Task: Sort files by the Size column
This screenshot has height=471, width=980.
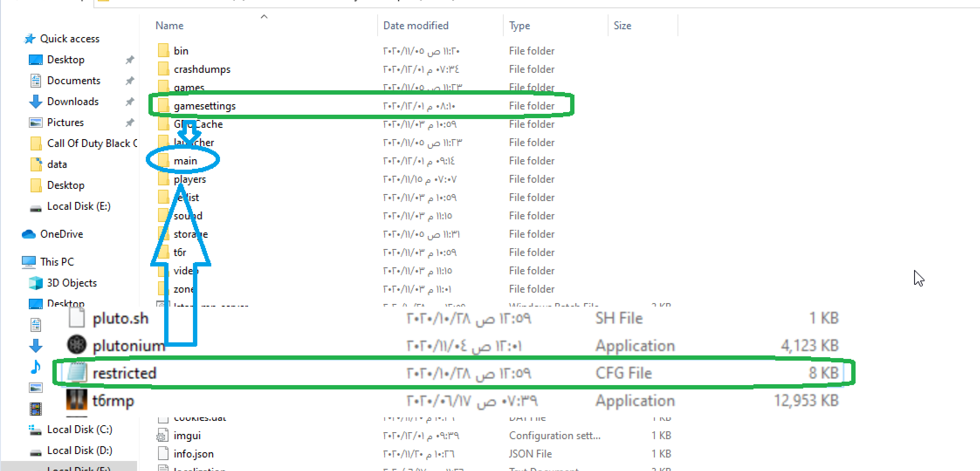Action: point(622,26)
